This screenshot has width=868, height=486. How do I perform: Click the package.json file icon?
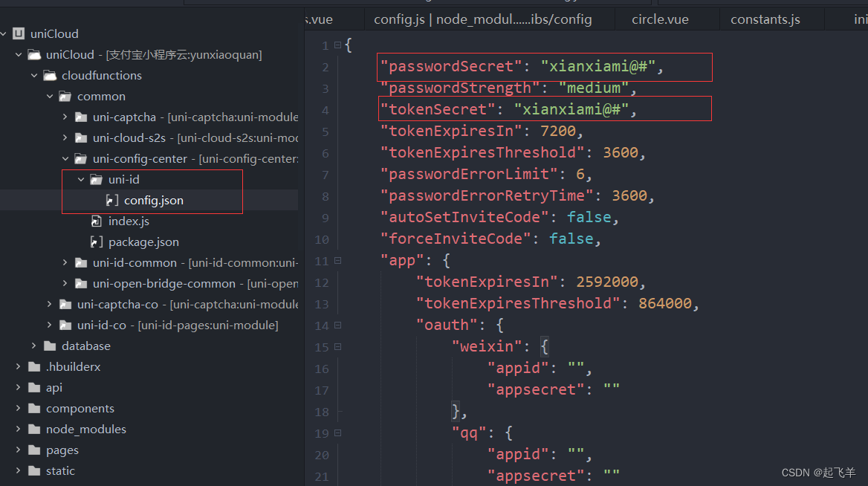[x=97, y=242]
